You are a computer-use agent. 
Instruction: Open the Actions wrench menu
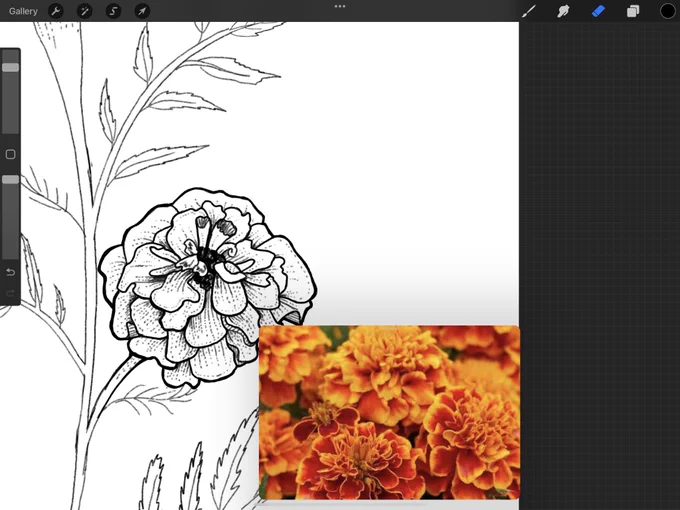click(x=56, y=11)
